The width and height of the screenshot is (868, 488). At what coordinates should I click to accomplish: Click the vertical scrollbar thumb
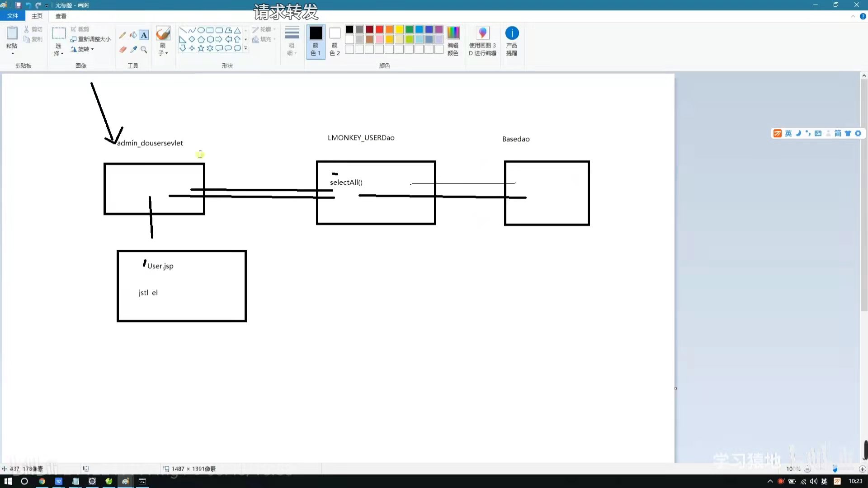(x=863, y=195)
